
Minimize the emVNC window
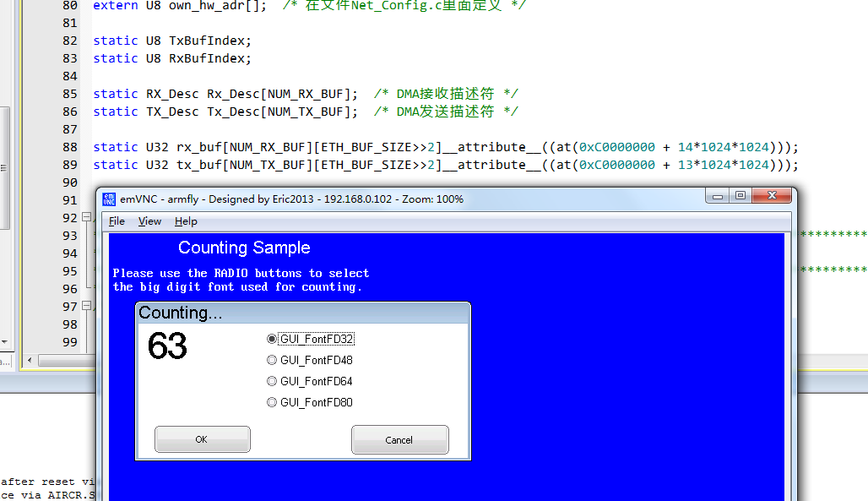(718, 196)
